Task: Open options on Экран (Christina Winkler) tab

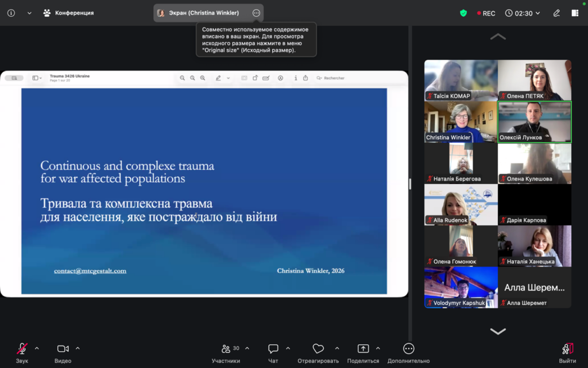Action: click(256, 13)
